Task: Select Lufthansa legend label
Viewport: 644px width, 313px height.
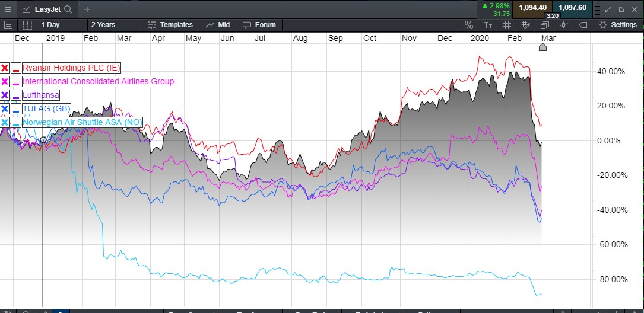Action: click(x=41, y=95)
